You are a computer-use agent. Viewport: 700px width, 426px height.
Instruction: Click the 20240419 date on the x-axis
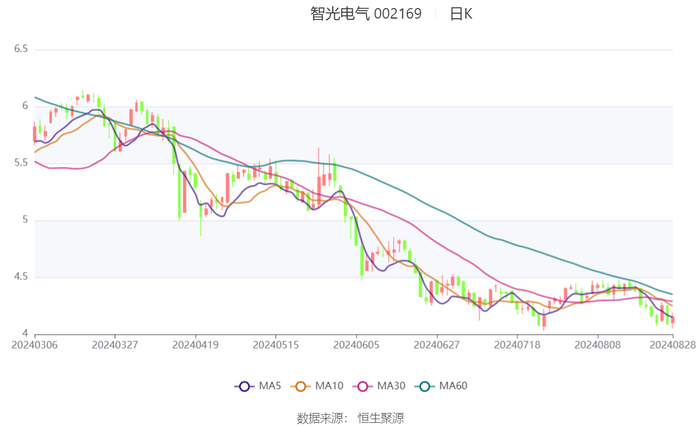pos(196,345)
